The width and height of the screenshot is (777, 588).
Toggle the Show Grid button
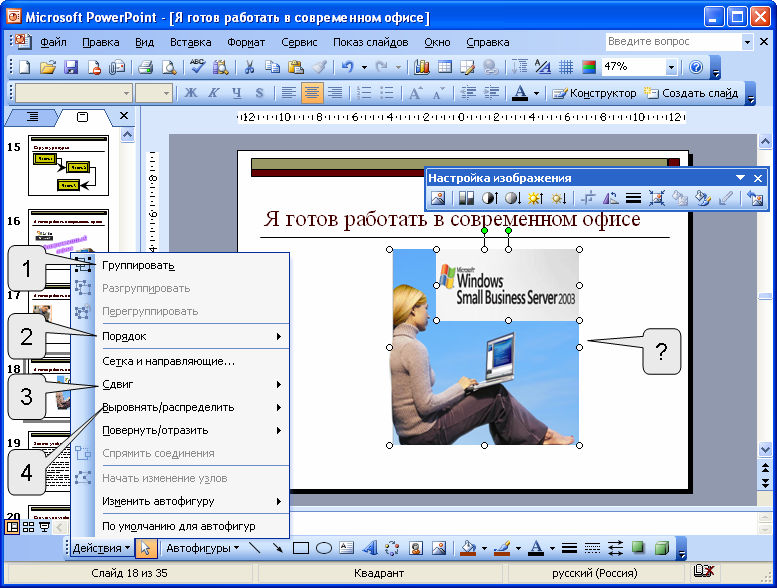pyautogui.click(x=565, y=67)
